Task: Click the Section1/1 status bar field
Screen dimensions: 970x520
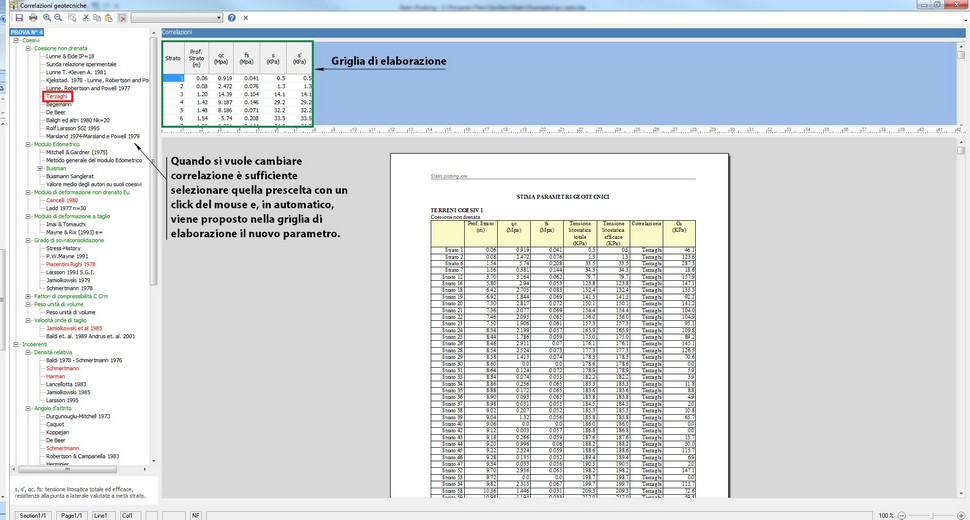Action: [x=33, y=516]
